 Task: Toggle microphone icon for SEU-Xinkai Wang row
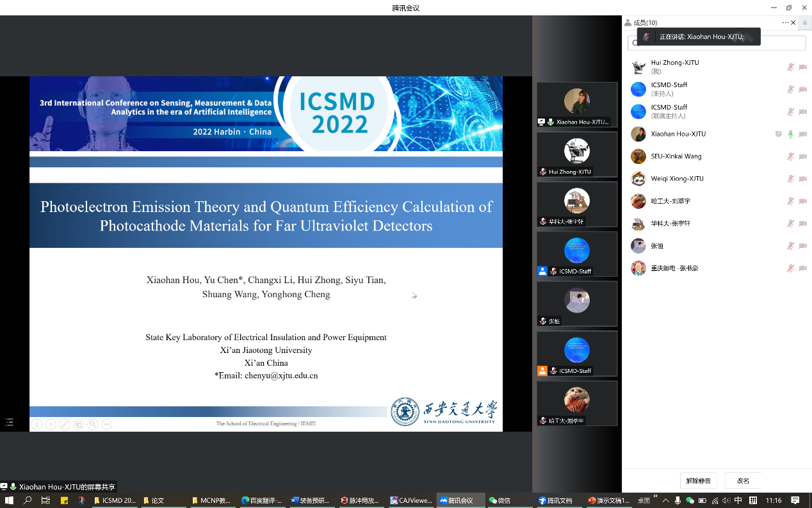[791, 156]
